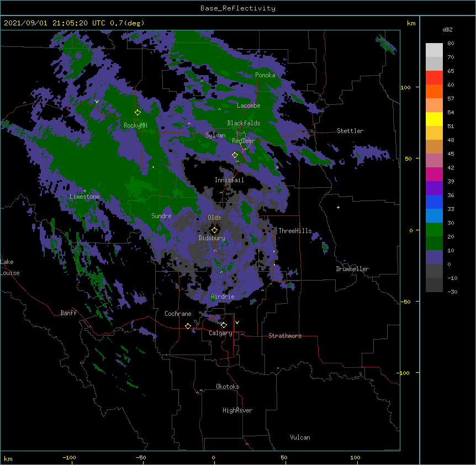The image size is (476, 465).
Task: Click the Lake Louise label
Action: pos(10,267)
